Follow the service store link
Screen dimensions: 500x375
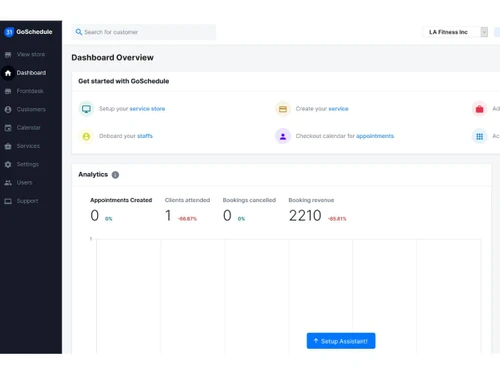click(147, 109)
